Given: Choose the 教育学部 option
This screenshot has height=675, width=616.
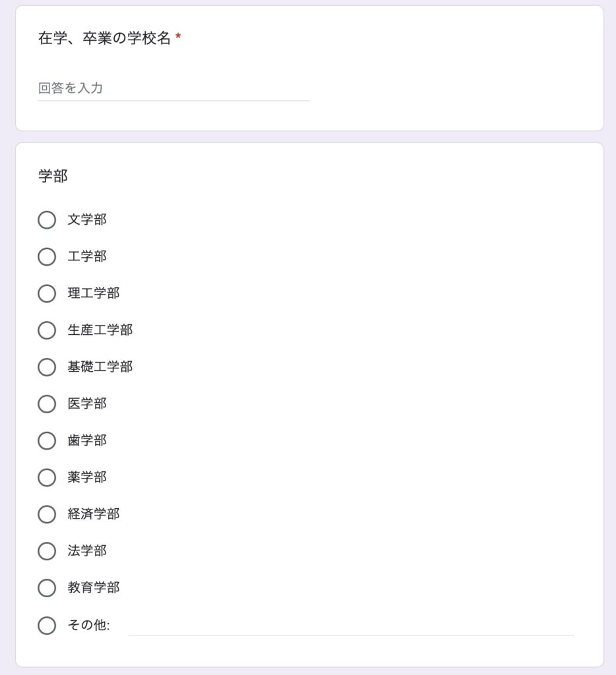Looking at the screenshot, I should (x=47, y=588).
